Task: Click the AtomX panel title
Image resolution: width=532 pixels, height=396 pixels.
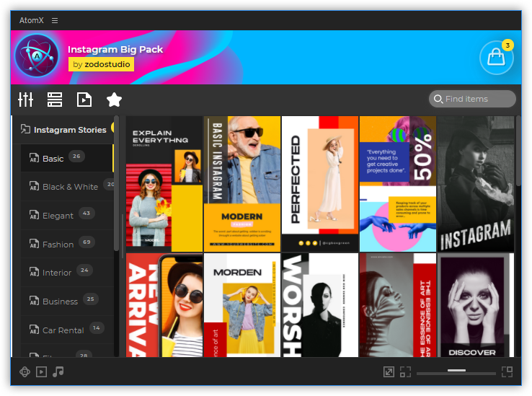Action: tap(32, 21)
